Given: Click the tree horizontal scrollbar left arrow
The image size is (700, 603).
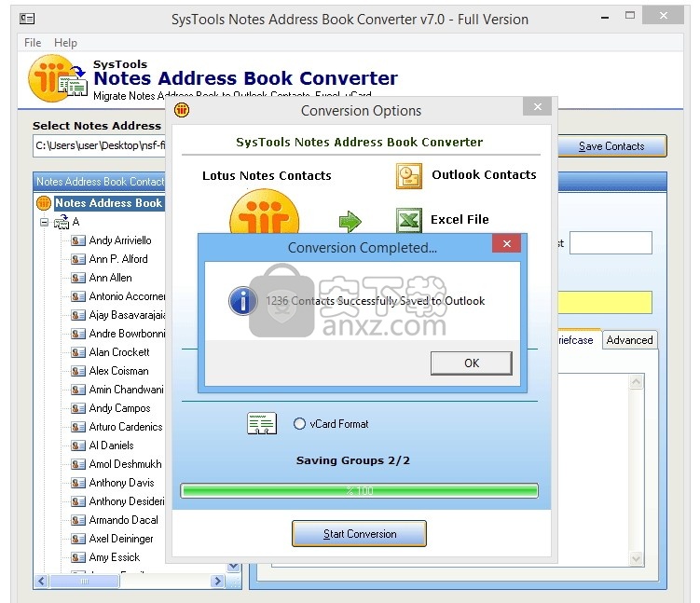Looking at the screenshot, I should point(42,582).
